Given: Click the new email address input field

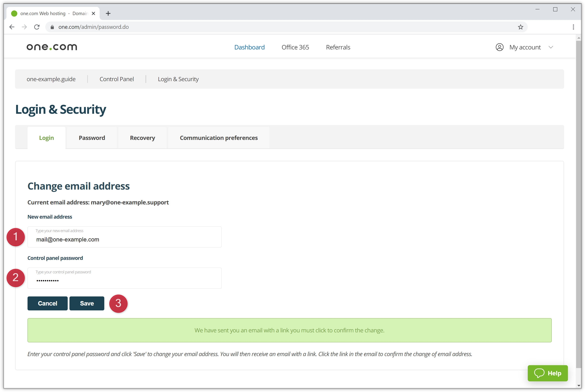Looking at the screenshot, I should [124, 237].
